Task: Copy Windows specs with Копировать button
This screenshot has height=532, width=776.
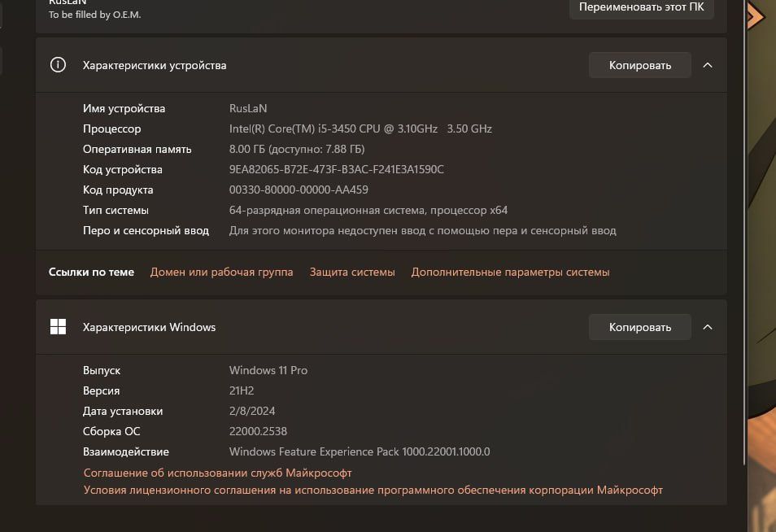Action: [640, 327]
